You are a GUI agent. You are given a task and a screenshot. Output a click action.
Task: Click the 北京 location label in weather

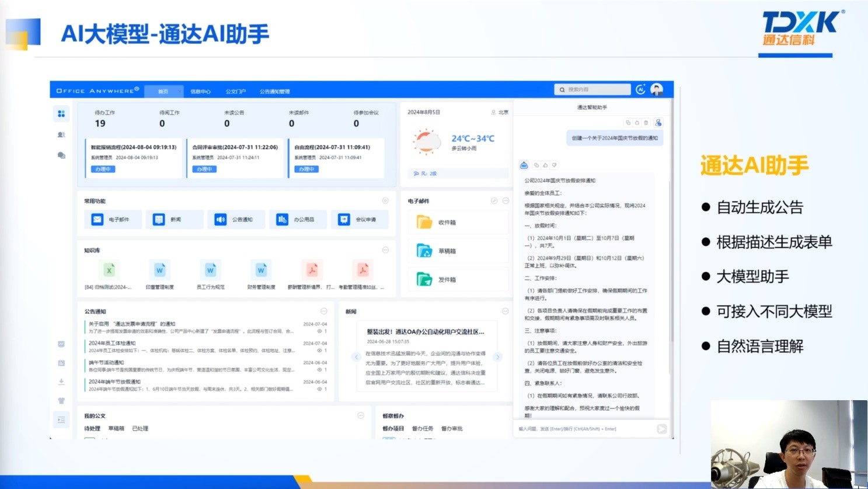[503, 112]
